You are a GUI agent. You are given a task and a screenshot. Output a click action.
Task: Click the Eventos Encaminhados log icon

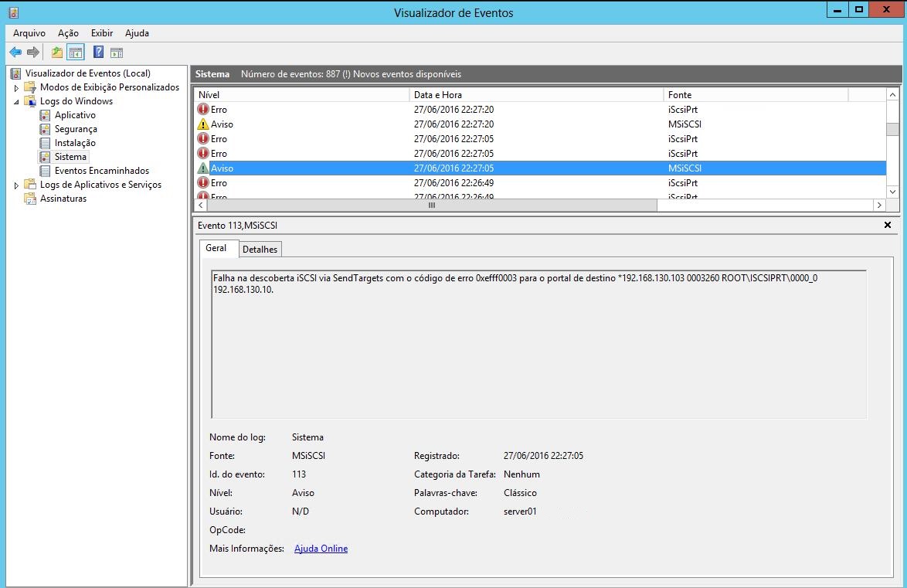[x=45, y=171]
